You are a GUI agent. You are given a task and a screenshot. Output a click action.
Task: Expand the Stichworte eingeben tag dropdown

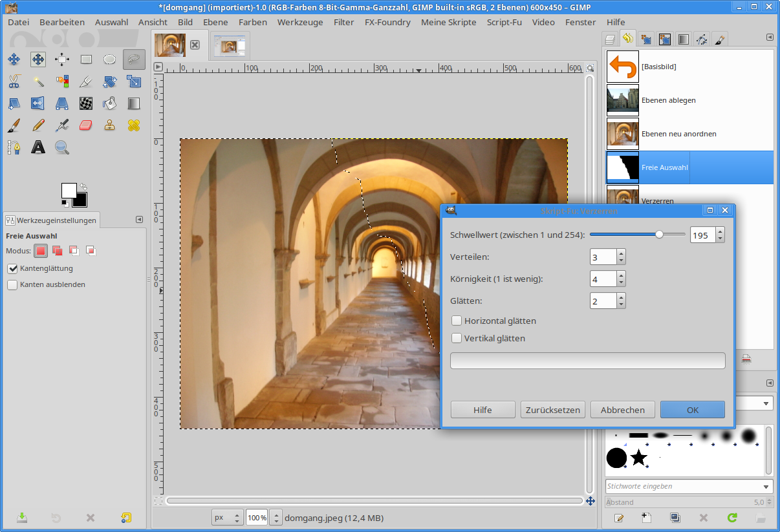point(766,487)
